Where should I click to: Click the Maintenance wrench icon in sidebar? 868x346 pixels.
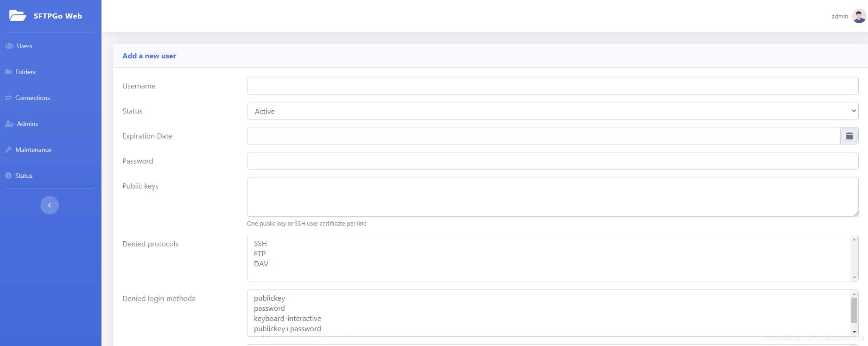8,150
